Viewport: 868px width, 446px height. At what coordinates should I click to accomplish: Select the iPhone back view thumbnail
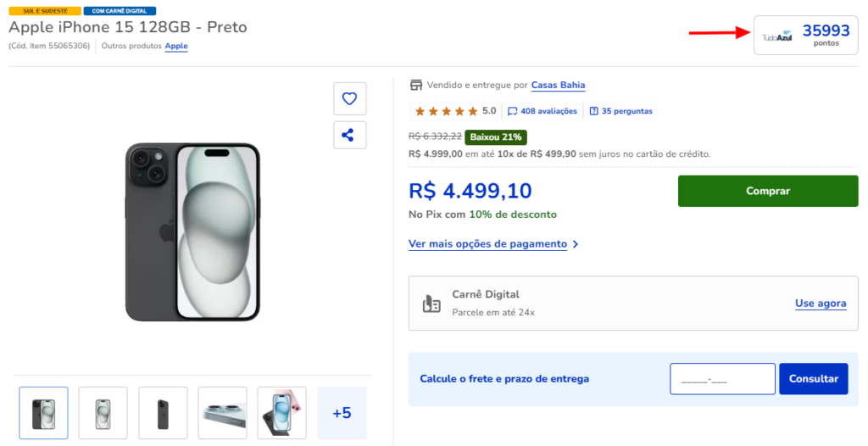(x=163, y=413)
